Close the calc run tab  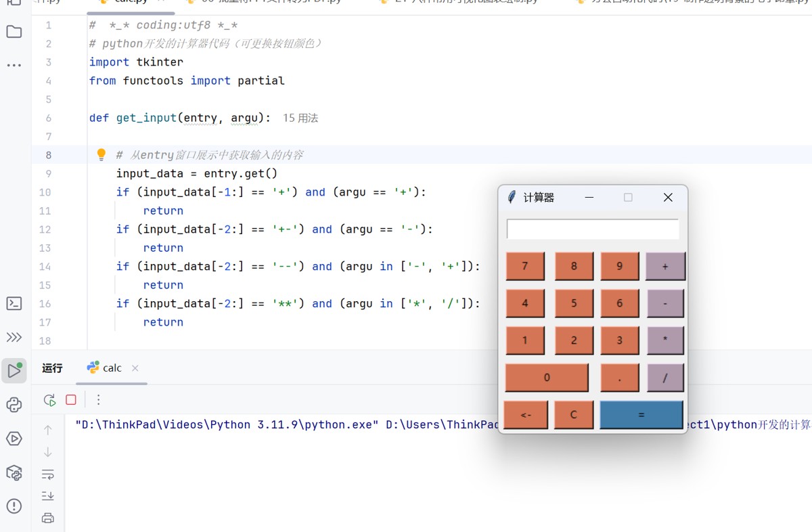pos(135,368)
